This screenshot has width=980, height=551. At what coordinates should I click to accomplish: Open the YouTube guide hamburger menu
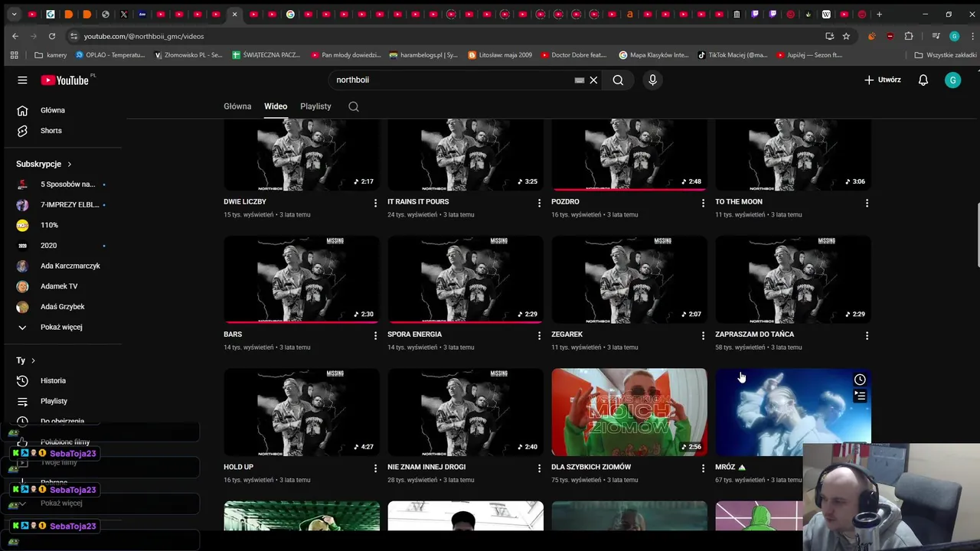[22, 80]
